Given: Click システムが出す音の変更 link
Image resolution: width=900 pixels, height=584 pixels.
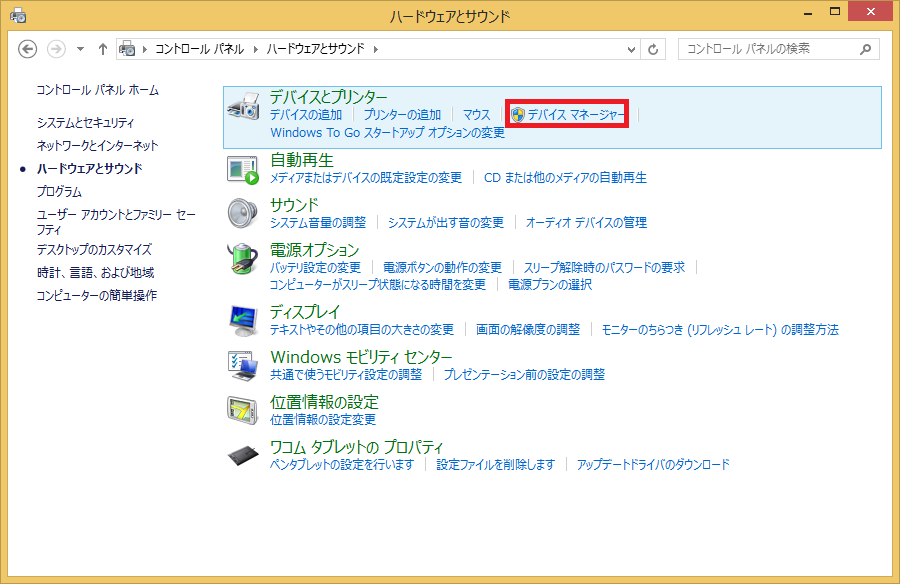Looking at the screenshot, I should coord(446,223).
